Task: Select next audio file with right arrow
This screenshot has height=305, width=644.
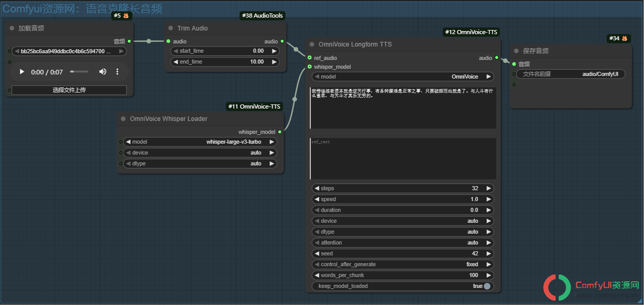Action: (121, 51)
